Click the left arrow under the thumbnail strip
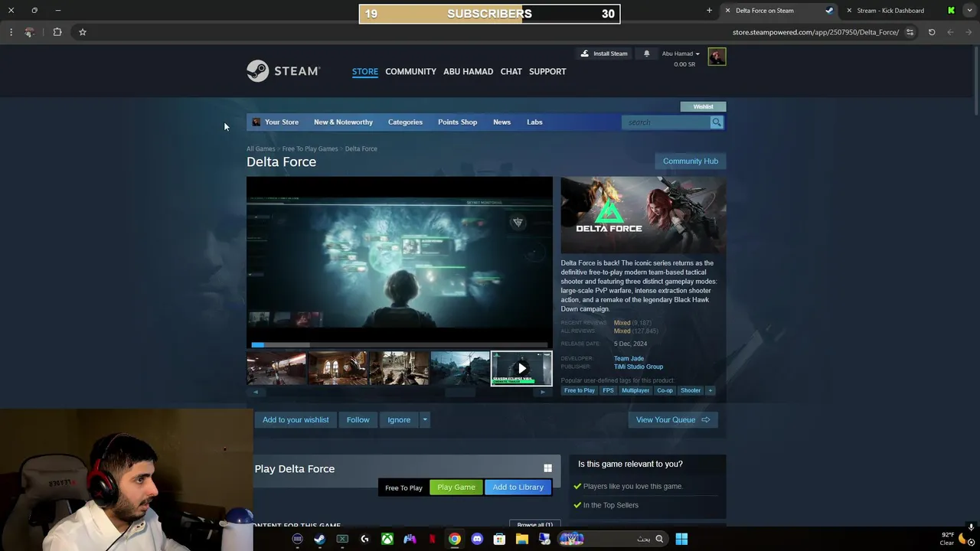Viewport: 980px width, 551px height. point(256,392)
